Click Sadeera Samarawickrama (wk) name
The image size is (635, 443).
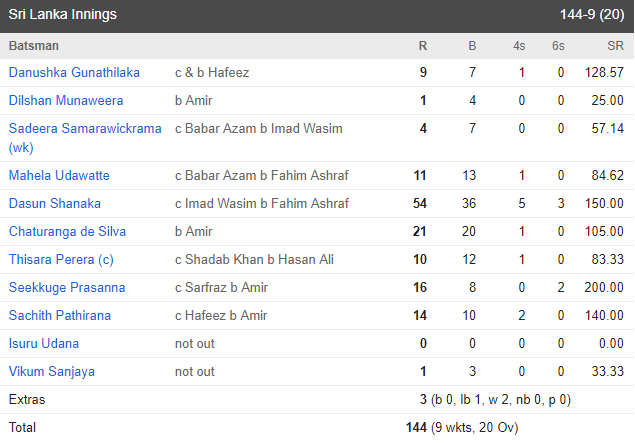(85, 138)
